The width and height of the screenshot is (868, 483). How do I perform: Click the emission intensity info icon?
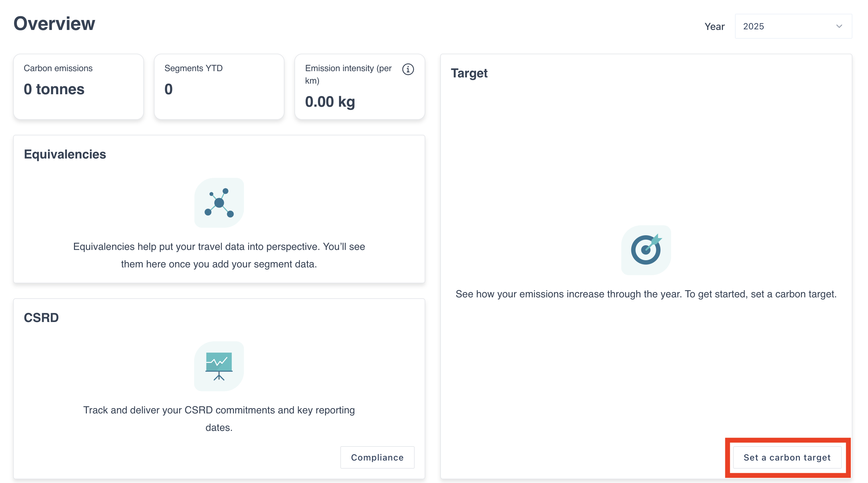click(408, 69)
